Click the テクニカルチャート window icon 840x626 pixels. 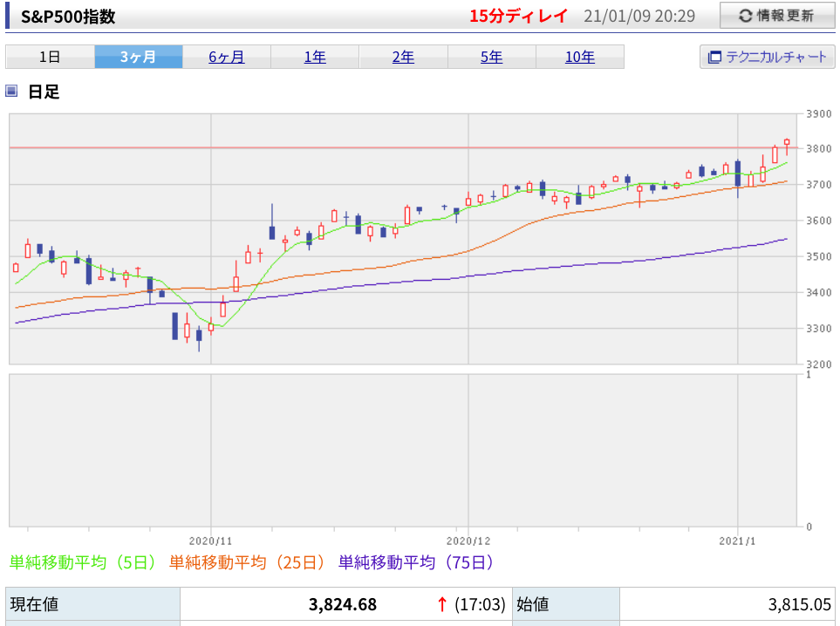point(714,58)
